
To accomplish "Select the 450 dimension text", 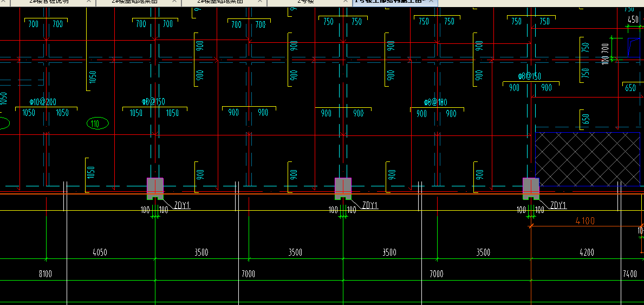I will [x=633, y=20].
